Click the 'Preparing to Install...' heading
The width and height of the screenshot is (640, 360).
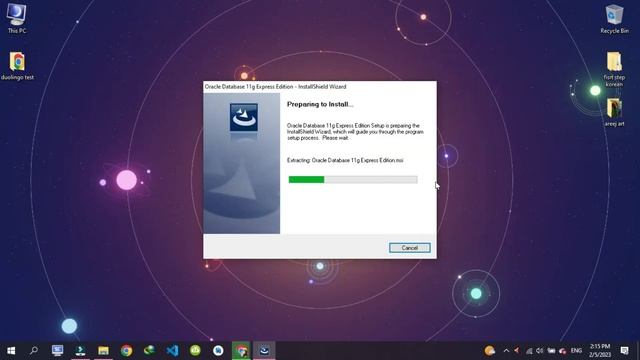(320, 104)
